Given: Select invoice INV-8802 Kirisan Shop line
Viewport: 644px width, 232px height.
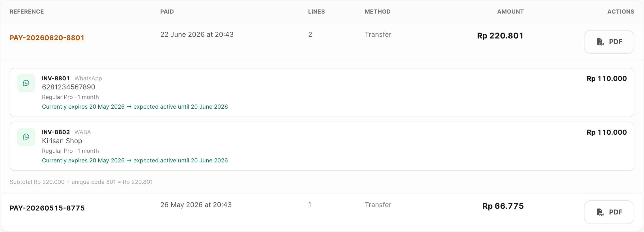Looking at the screenshot, I should pyautogui.click(x=322, y=146).
